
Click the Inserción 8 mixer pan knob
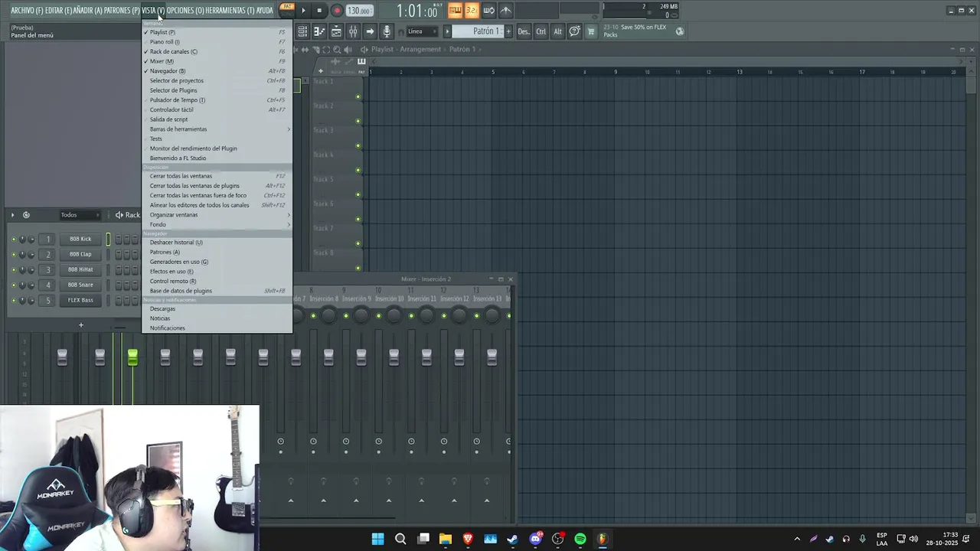(328, 315)
